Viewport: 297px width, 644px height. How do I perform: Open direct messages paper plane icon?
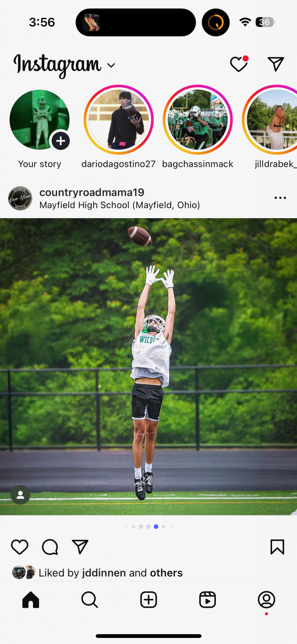click(x=276, y=64)
